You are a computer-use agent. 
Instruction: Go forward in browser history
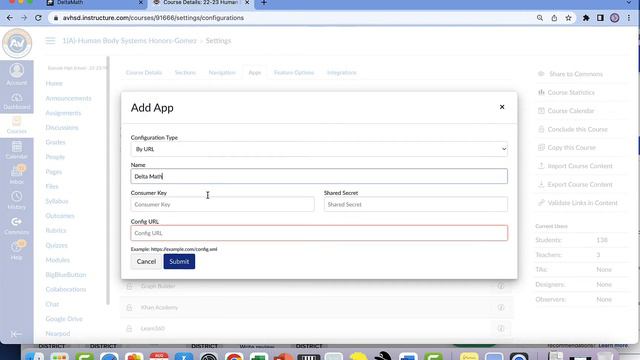[24, 18]
